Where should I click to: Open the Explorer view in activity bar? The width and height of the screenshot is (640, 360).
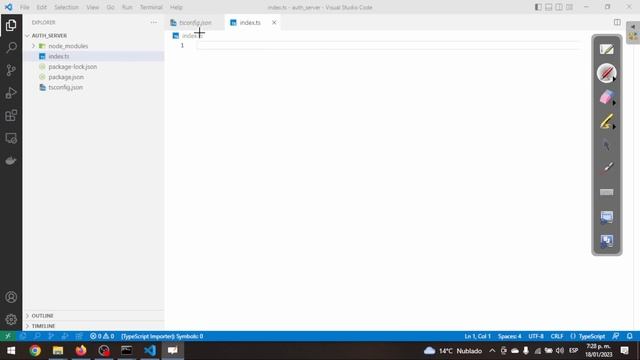point(11,25)
